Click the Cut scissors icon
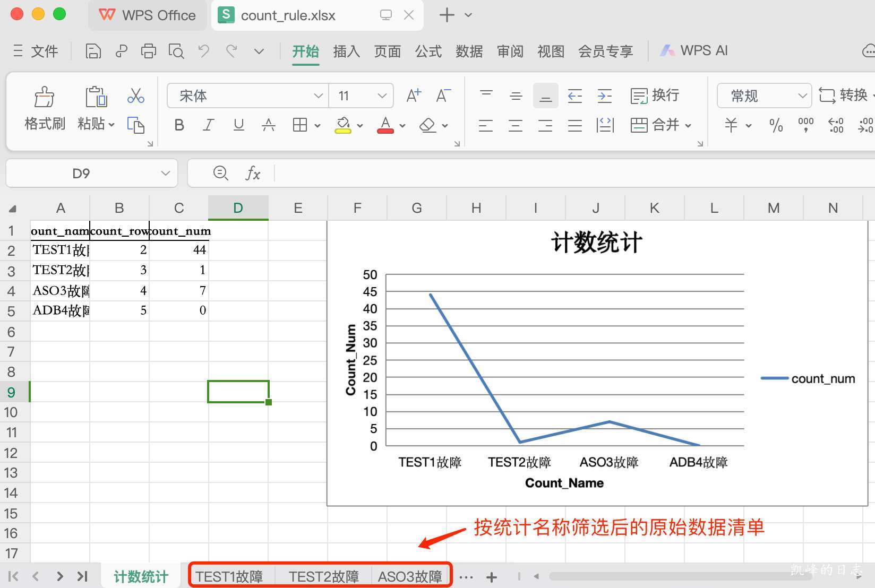This screenshot has width=875, height=588. [x=136, y=96]
